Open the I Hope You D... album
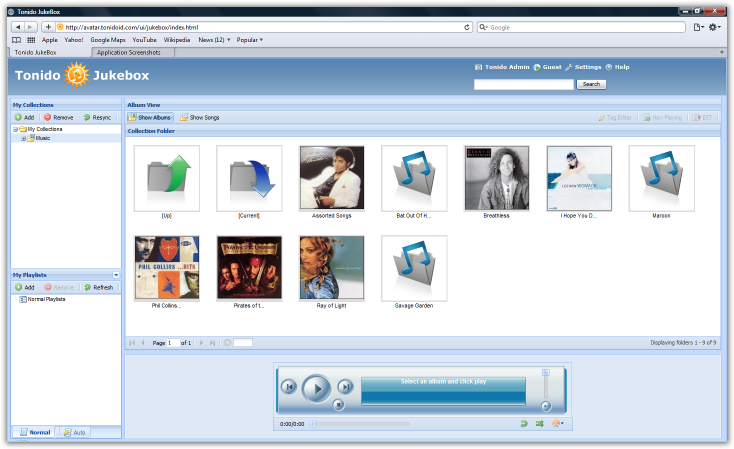This screenshot has width=734, height=449. (x=580, y=178)
